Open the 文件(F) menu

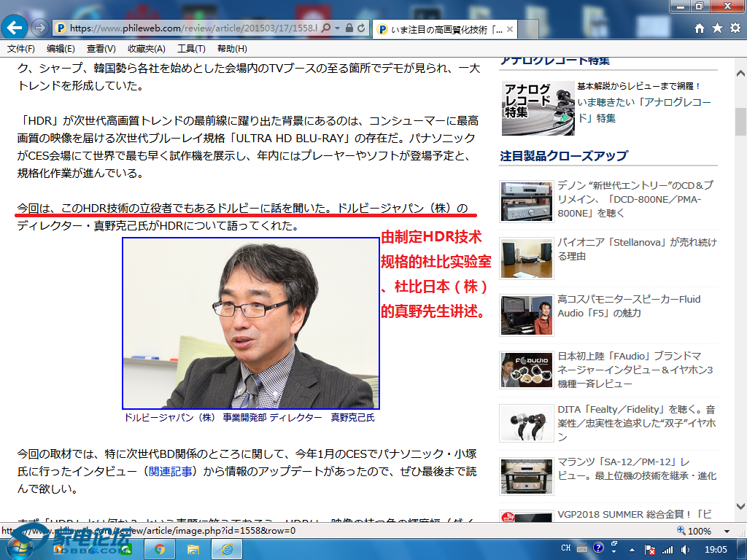coord(21,49)
